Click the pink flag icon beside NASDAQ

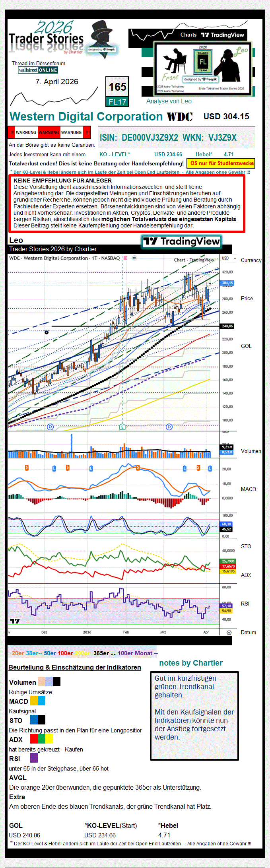(126, 258)
